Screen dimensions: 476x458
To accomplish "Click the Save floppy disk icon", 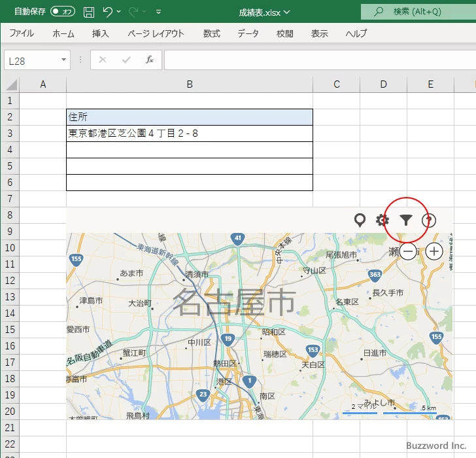I will pos(89,12).
